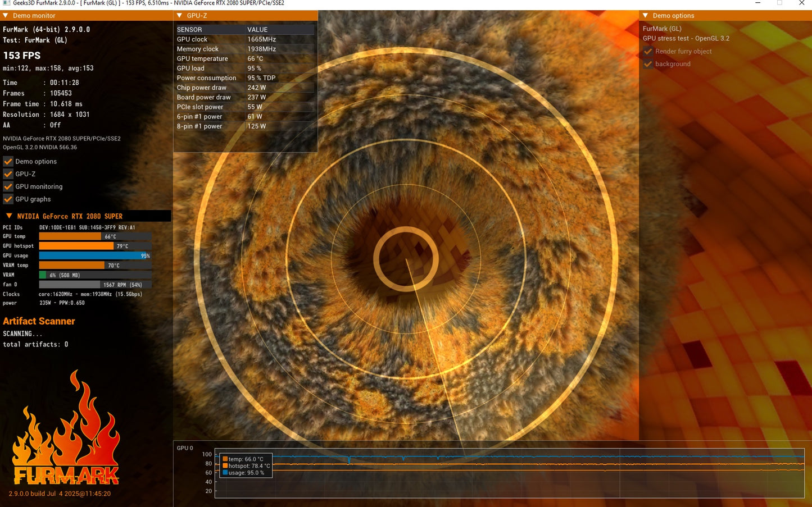Click the GPU 0 graph label
Screen dimensions: 812x507
point(185,448)
